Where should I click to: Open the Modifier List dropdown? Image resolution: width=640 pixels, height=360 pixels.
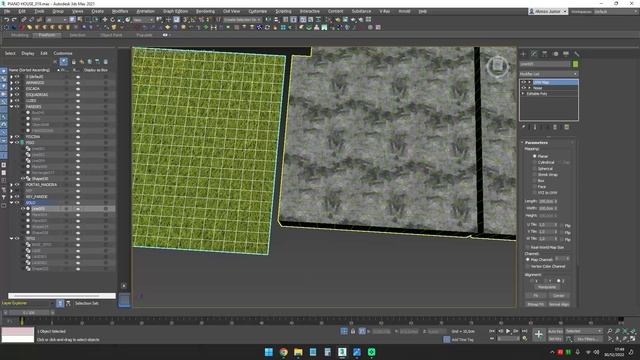549,74
